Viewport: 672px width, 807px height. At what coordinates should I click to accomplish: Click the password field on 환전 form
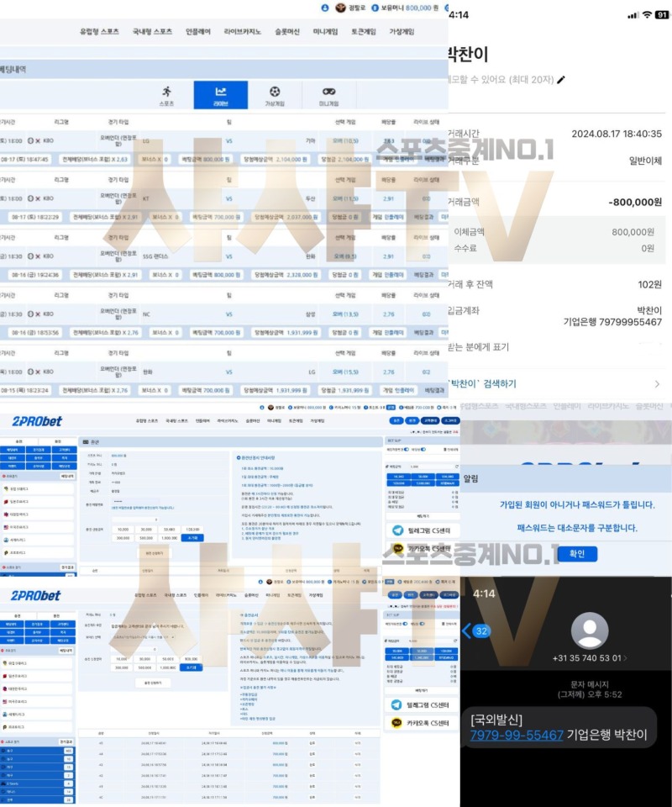pos(135,501)
